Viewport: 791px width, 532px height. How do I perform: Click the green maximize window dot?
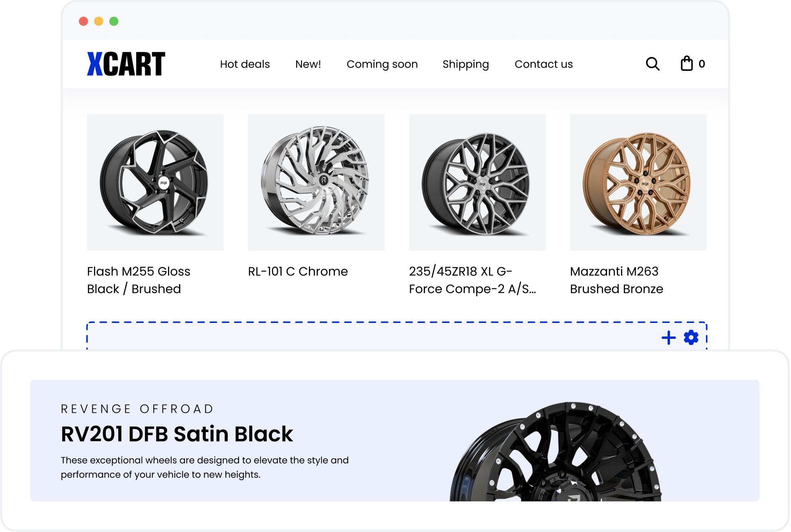(114, 21)
